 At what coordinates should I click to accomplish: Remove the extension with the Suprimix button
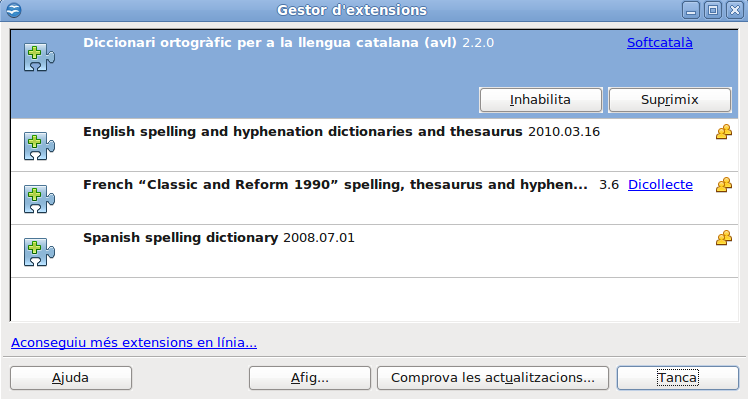tap(670, 100)
